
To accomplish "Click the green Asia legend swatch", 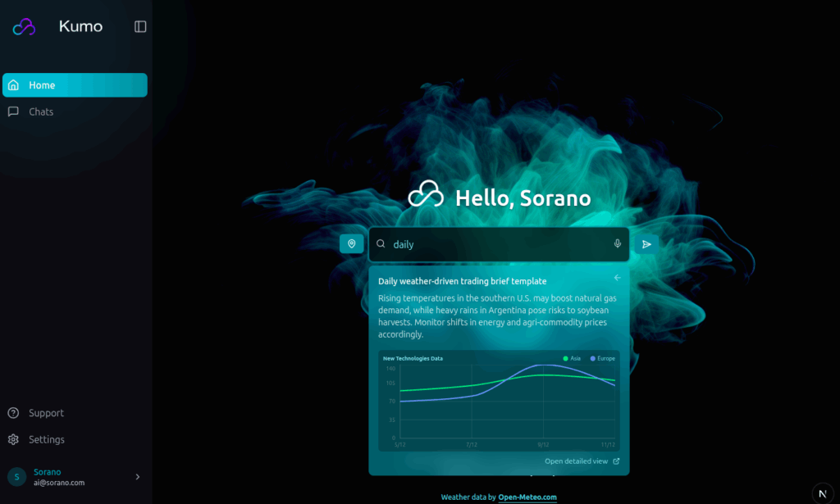I will point(564,358).
